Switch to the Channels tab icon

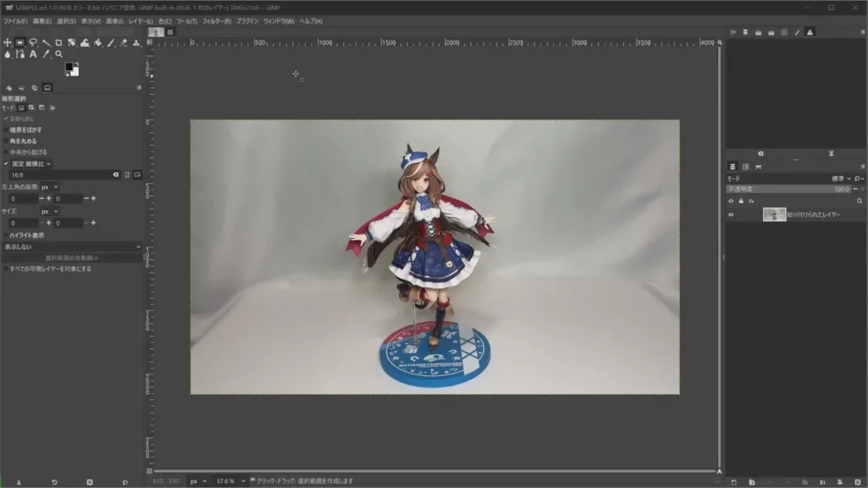coord(746,167)
